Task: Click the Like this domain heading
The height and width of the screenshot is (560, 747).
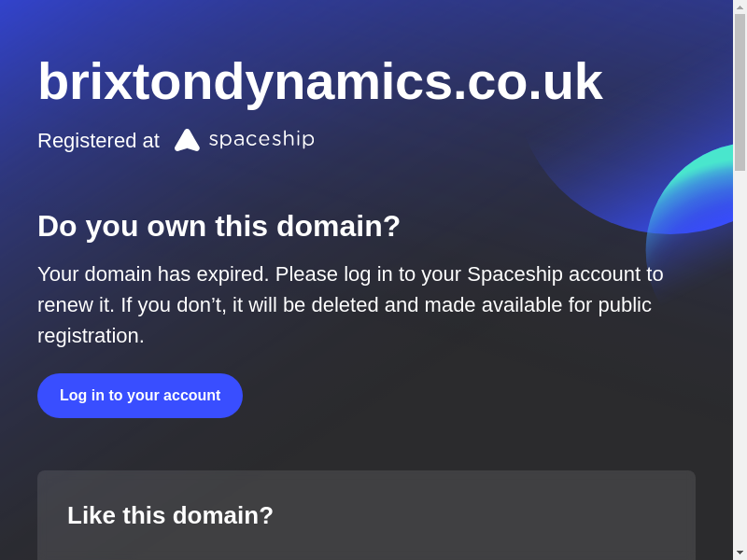Action: (x=170, y=515)
